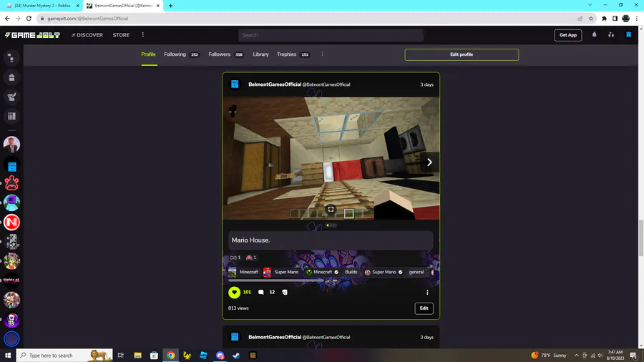Open the red bear face community in the sidebar

[x=11, y=183]
